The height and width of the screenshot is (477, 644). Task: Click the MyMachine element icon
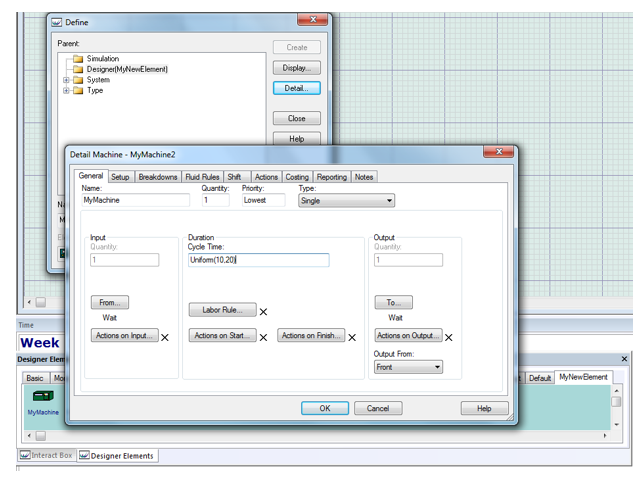42,397
